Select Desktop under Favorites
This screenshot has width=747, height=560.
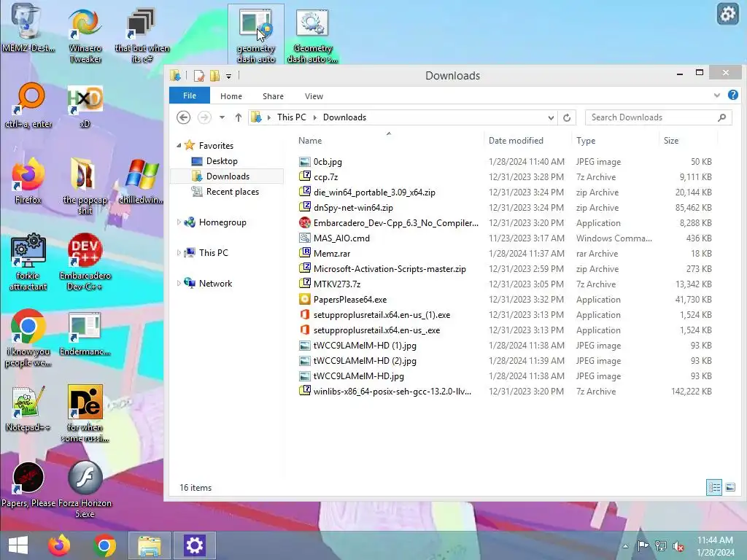click(x=222, y=161)
